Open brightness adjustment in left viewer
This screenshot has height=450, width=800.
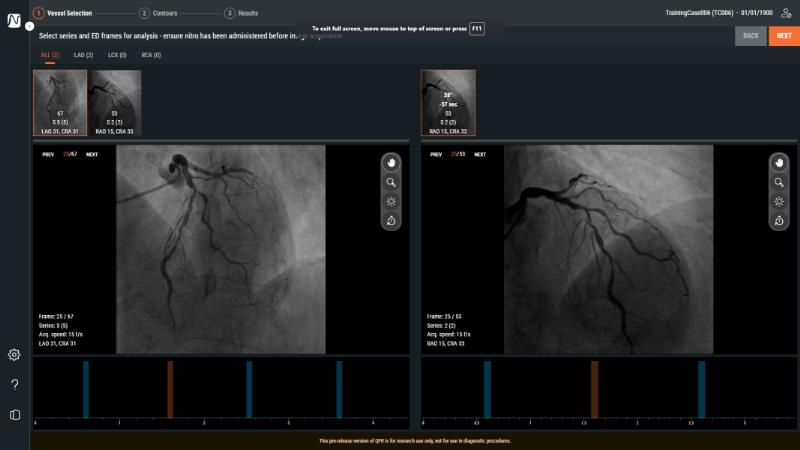391,201
